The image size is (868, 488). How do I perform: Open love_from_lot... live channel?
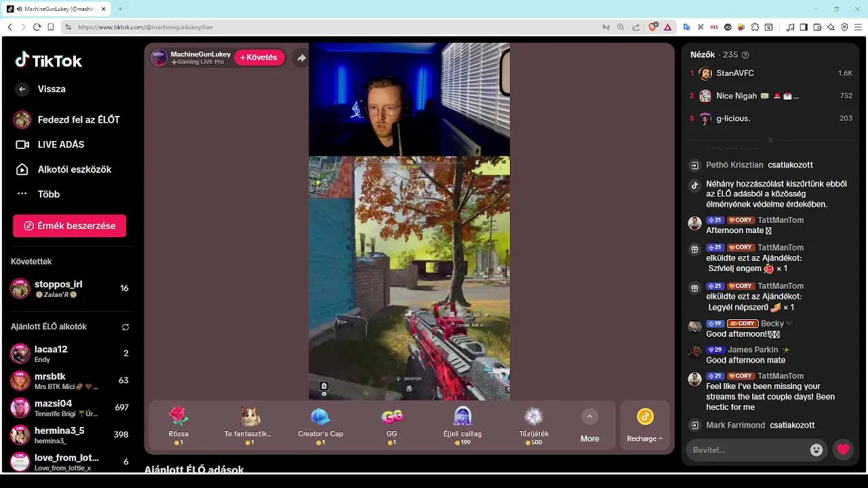(69, 462)
